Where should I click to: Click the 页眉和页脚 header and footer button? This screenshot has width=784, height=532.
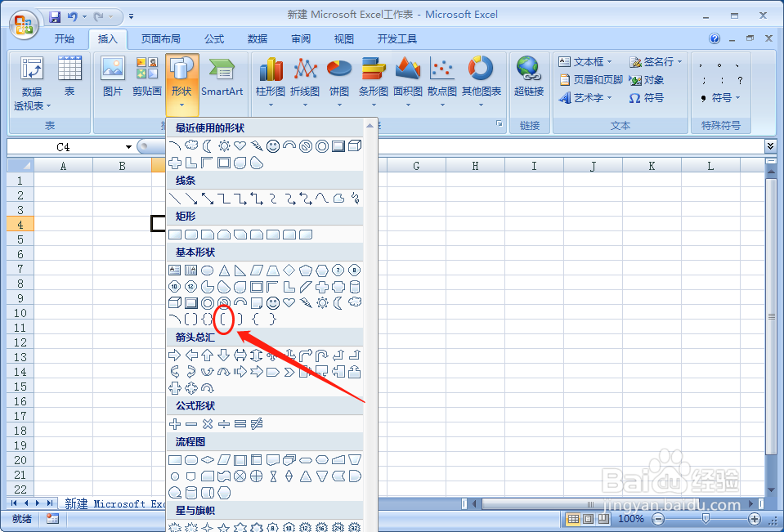(590, 80)
